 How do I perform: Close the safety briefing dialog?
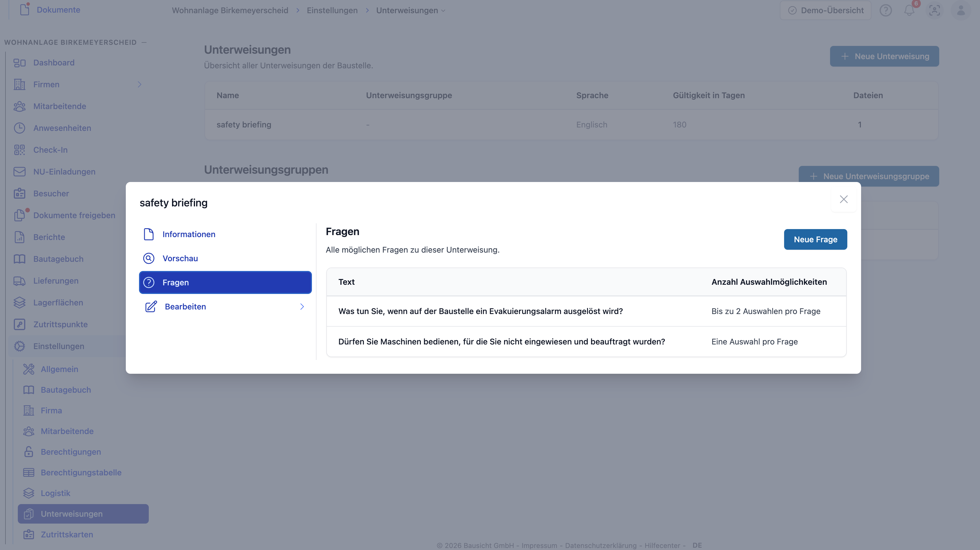pos(843,199)
